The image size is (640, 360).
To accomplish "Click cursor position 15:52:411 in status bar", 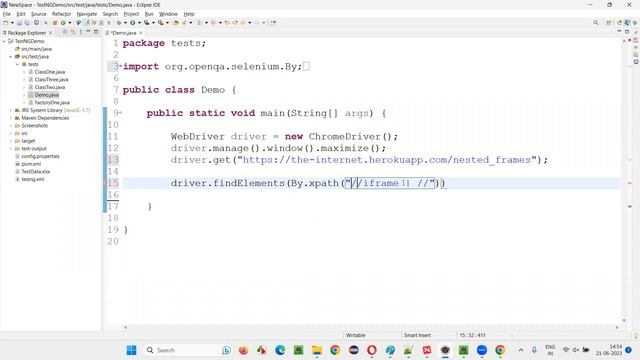I will tap(472, 335).
